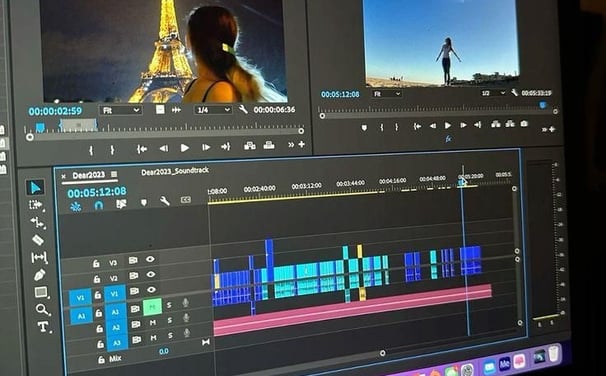Select the Ripple Edit tool
The width and height of the screenshot is (606, 376).
coord(37,222)
